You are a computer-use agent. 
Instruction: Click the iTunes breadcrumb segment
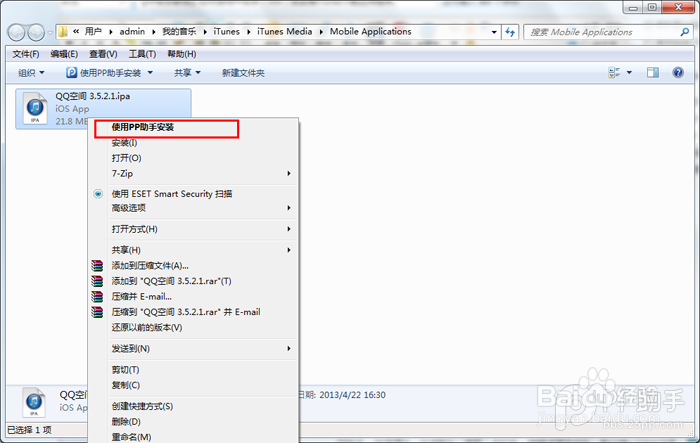pyautogui.click(x=226, y=32)
